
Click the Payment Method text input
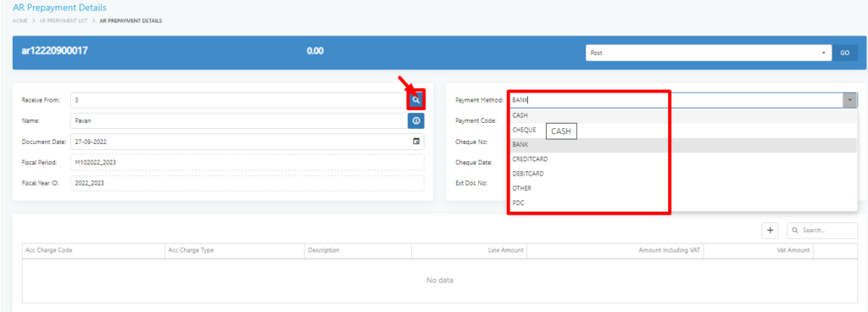pos(676,100)
